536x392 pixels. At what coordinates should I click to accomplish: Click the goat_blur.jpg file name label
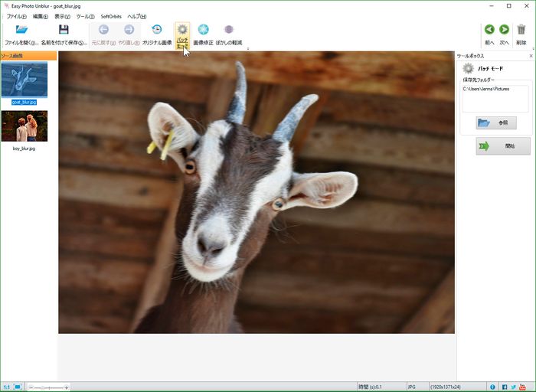[24, 102]
